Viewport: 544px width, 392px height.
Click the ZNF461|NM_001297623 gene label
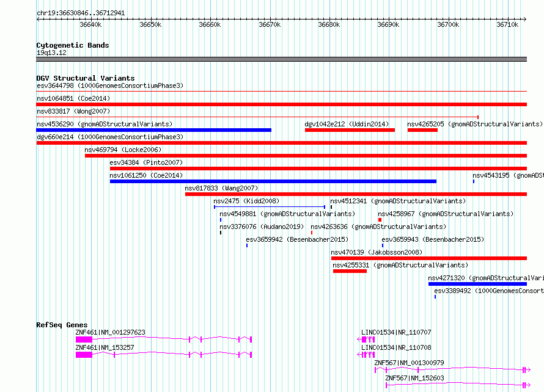click(x=110, y=332)
